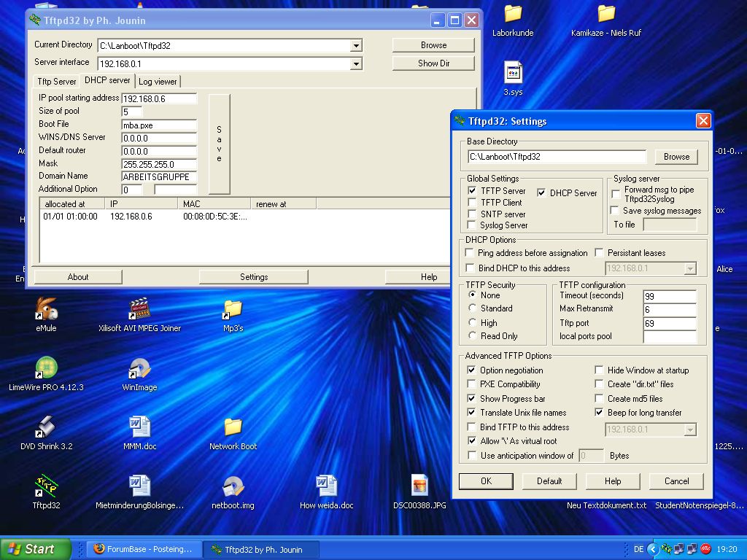Select the MMM.doc file icon
Viewport: 747px width, 560px height.
click(139, 427)
